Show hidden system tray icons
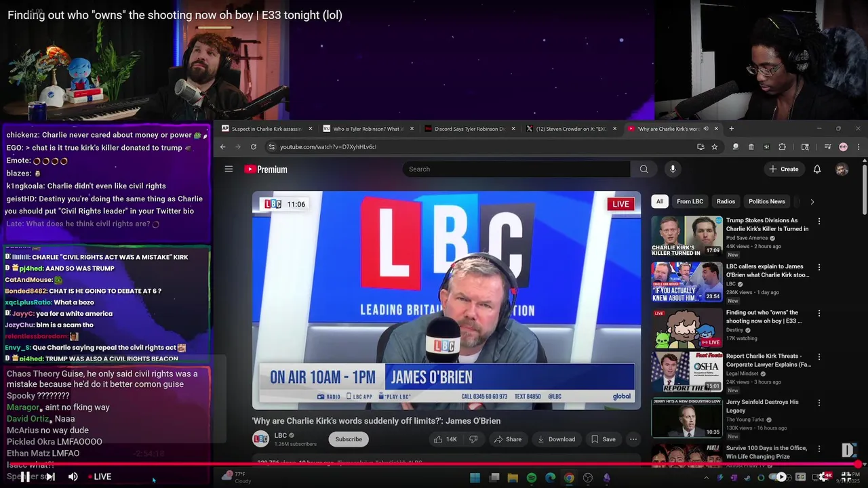The width and height of the screenshot is (868, 488). tap(706, 478)
